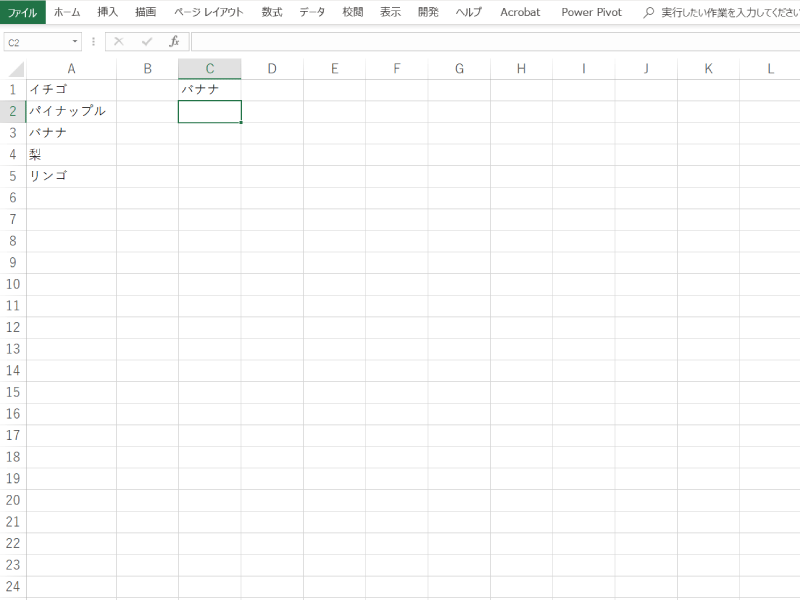Click the Cancel X icon in formula bar
Viewport: 800px width, 600px height.
click(x=119, y=42)
